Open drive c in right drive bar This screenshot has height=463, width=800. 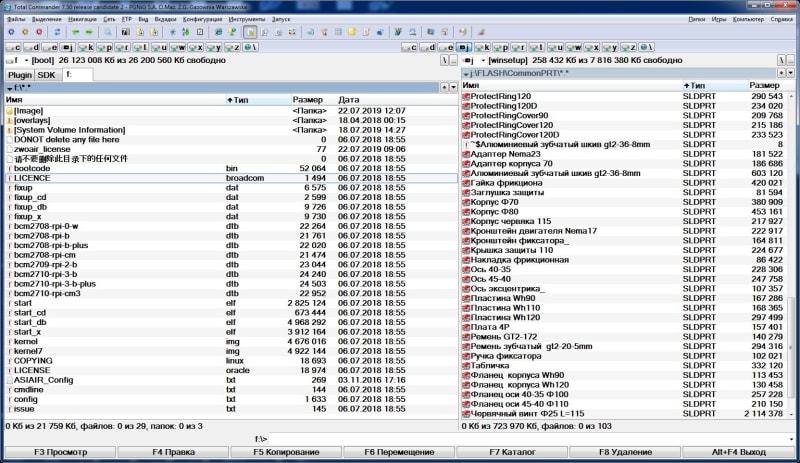(x=409, y=47)
